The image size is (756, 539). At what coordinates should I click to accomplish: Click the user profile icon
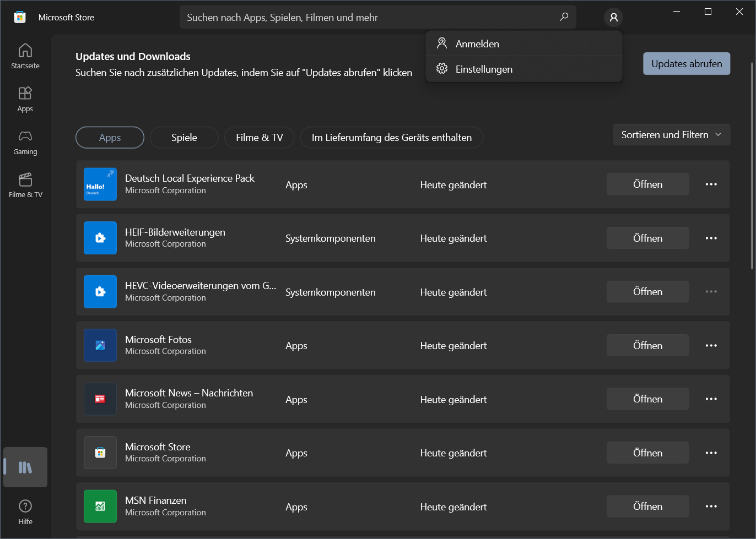[x=613, y=18]
